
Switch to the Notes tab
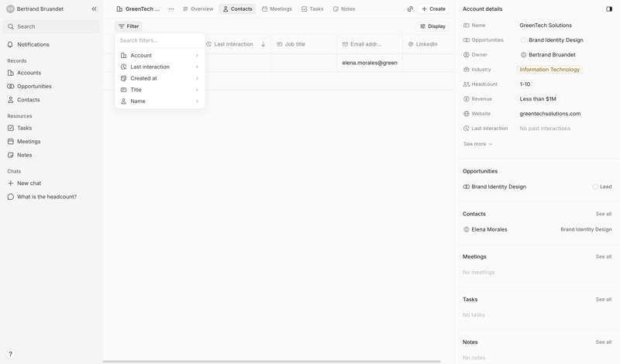tap(344, 9)
